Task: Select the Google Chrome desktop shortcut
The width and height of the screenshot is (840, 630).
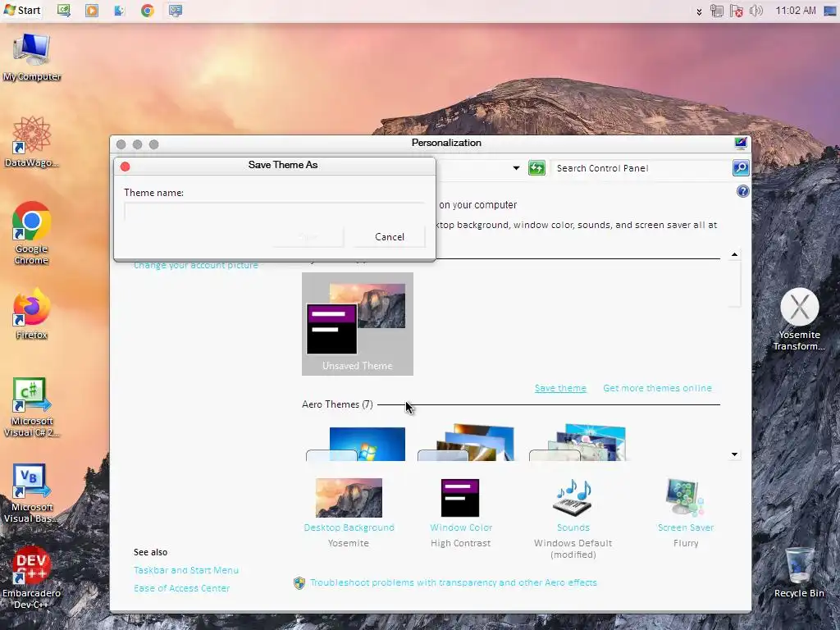Action: pos(32,233)
